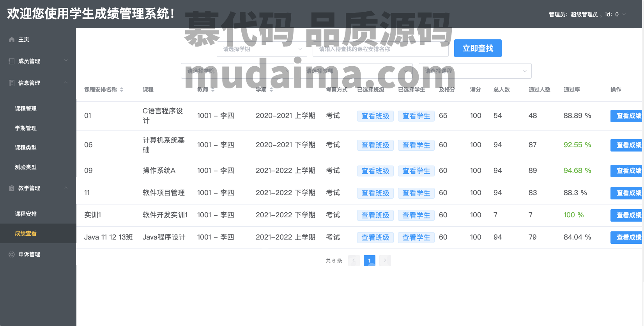Click the 申诉管理 gear icon
This screenshot has width=644, height=326.
[x=12, y=254]
